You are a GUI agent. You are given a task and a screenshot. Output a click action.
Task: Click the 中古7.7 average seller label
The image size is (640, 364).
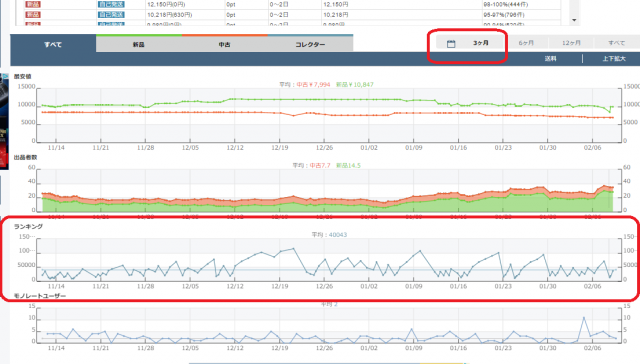(x=320, y=166)
